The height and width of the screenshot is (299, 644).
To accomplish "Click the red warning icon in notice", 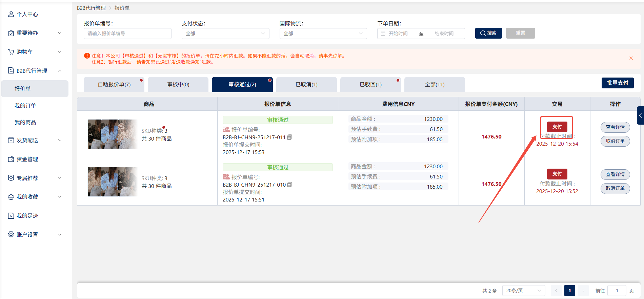I will pos(87,56).
